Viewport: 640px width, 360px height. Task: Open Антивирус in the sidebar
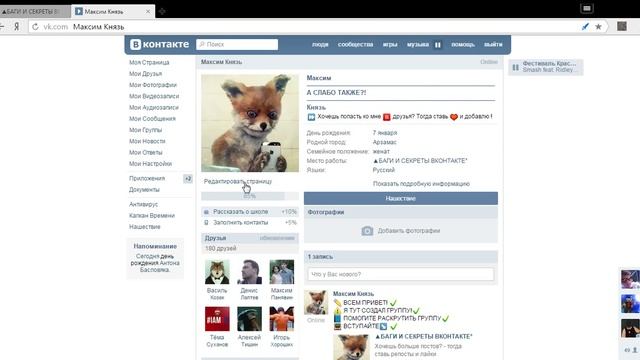click(x=143, y=204)
